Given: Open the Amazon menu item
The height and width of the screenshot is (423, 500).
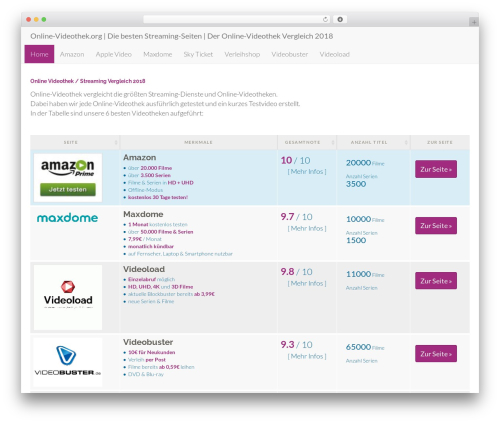Looking at the screenshot, I should [x=72, y=54].
